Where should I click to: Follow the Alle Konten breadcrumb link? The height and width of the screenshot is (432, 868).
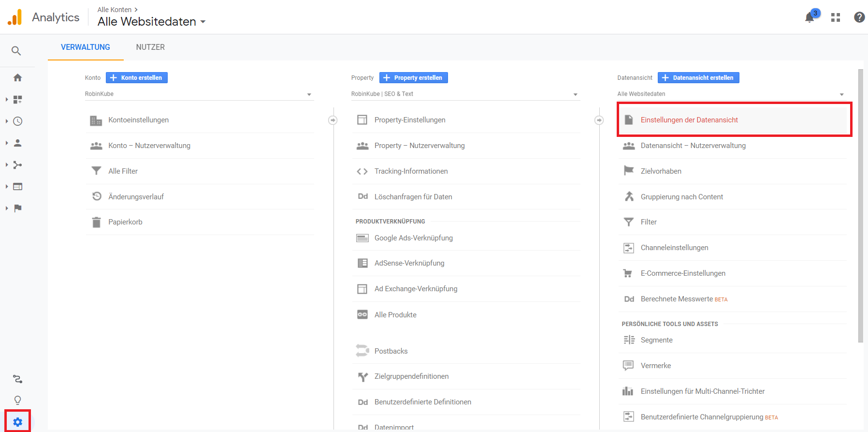coord(115,10)
